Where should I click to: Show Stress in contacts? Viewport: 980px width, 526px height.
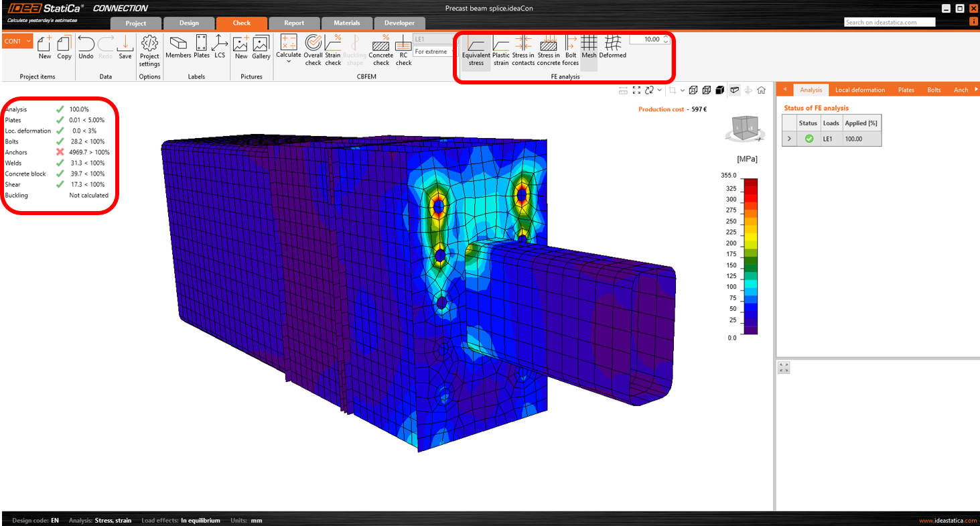click(x=523, y=50)
